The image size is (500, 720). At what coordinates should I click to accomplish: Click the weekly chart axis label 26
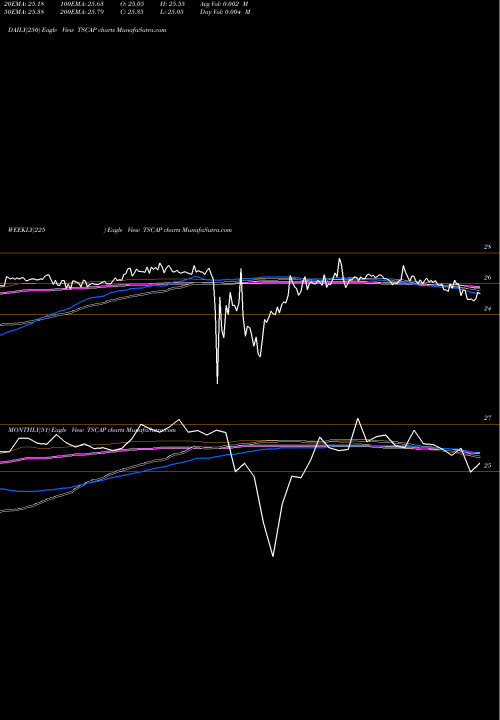pos(487,278)
